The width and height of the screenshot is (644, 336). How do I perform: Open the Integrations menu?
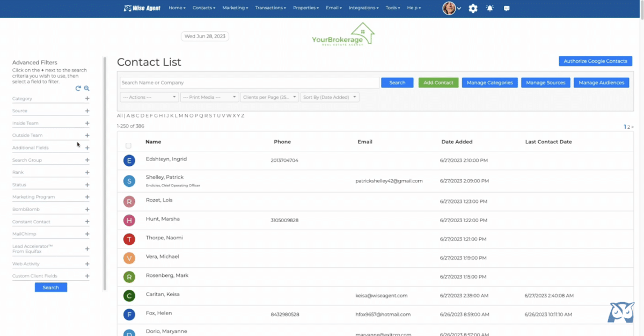tap(364, 8)
